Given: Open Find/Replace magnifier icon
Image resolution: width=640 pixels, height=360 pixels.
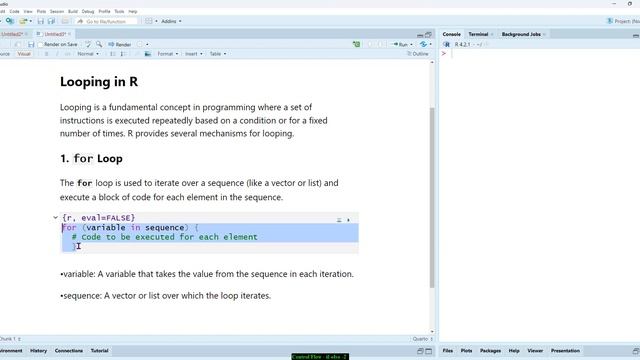Looking at the screenshot, I should coord(99,44).
